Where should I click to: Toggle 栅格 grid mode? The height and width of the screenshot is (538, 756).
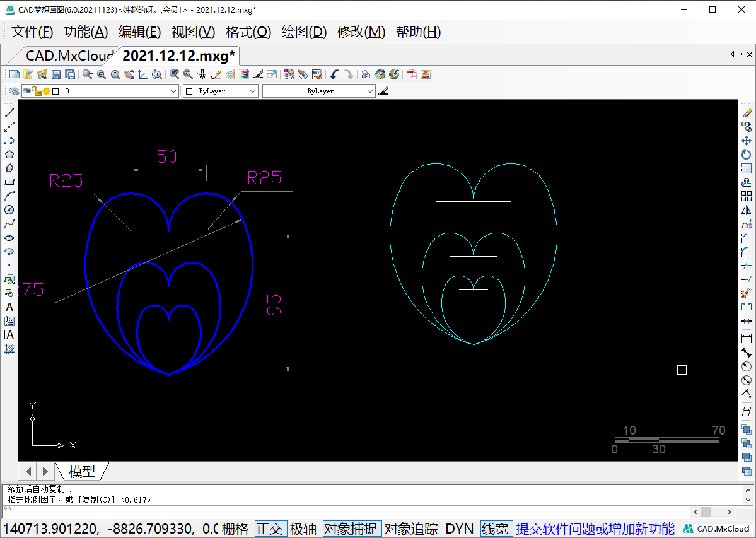pyautogui.click(x=235, y=529)
